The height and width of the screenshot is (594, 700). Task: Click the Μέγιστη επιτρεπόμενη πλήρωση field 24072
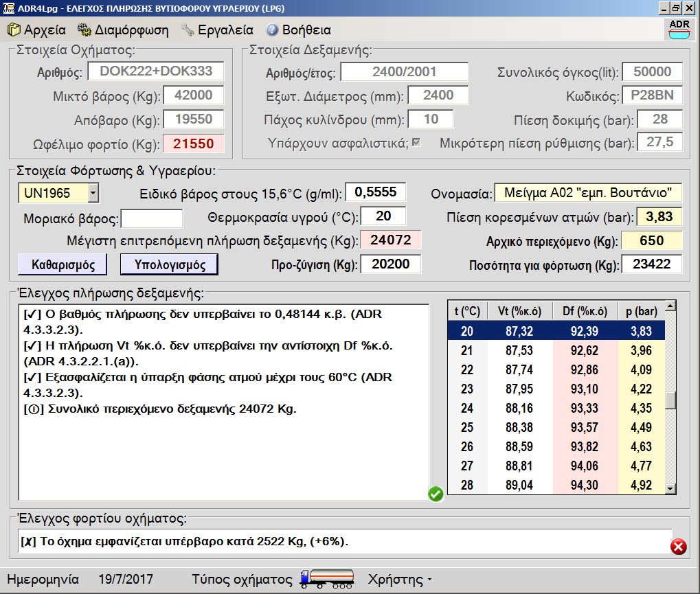point(391,240)
